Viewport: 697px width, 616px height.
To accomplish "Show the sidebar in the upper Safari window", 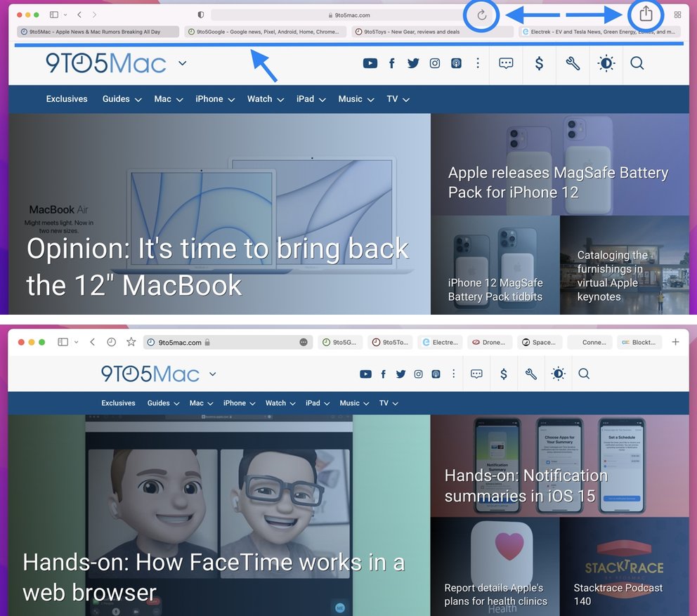I will pyautogui.click(x=54, y=15).
